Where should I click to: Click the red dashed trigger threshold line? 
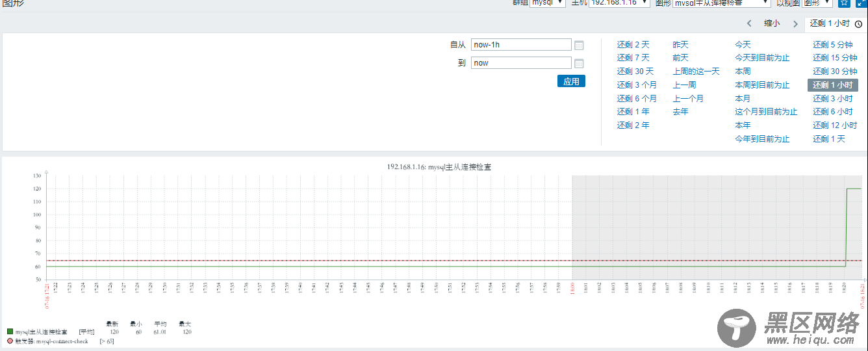point(453,261)
